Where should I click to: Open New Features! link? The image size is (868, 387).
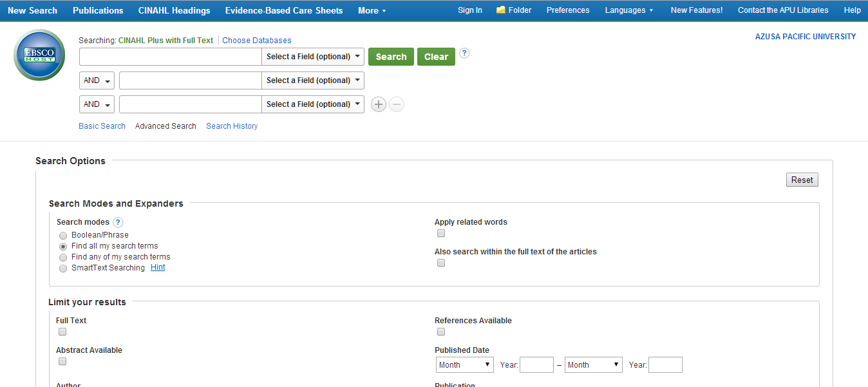(697, 10)
